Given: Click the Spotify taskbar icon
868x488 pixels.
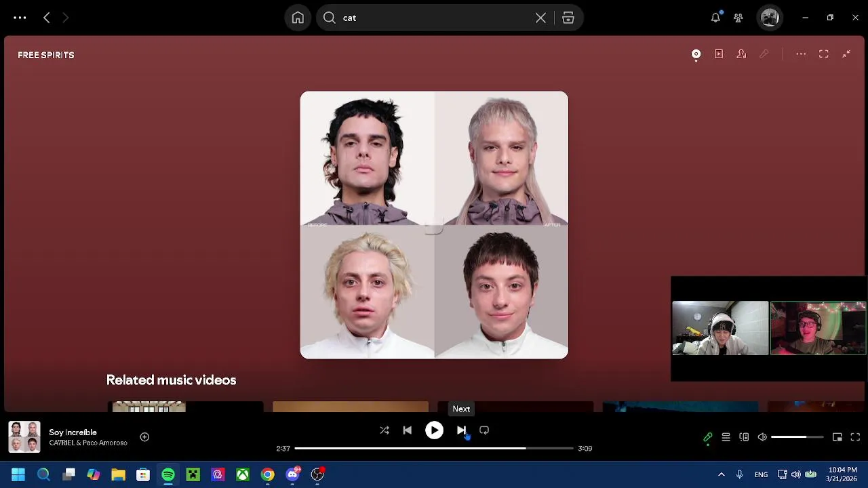Looking at the screenshot, I should pyautogui.click(x=168, y=474).
